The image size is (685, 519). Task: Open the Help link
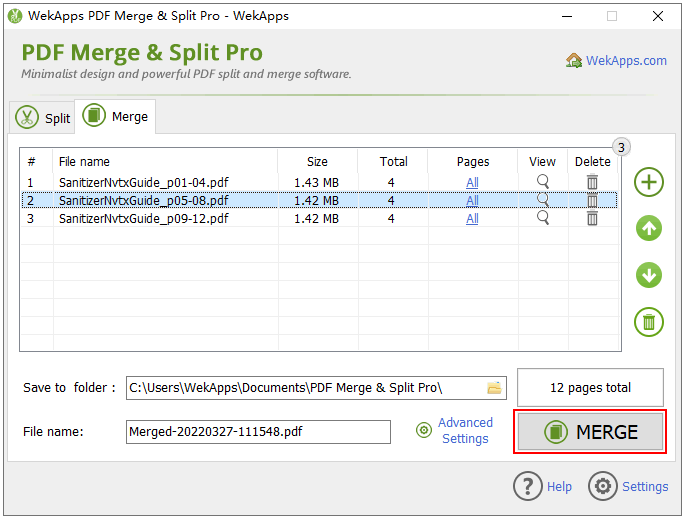click(x=559, y=487)
